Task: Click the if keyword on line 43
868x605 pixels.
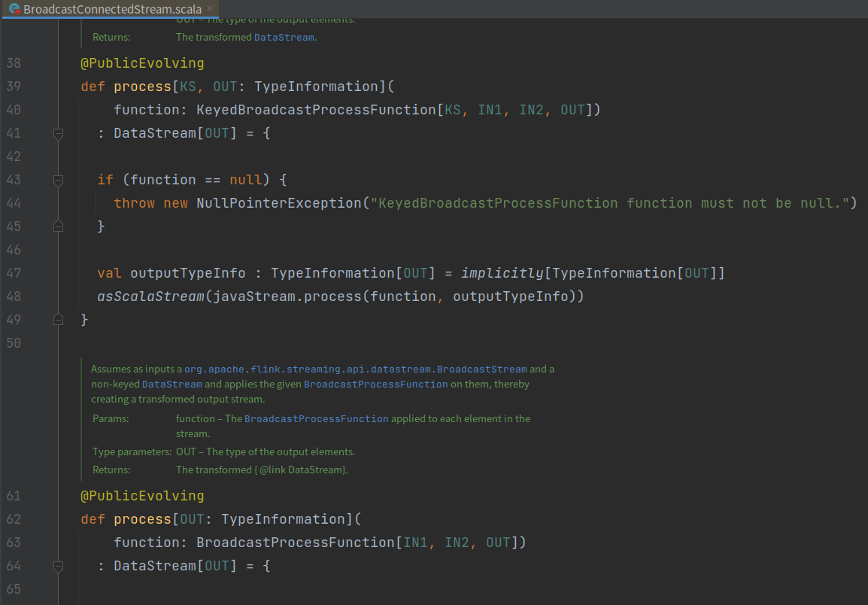Action: coord(105,180)
